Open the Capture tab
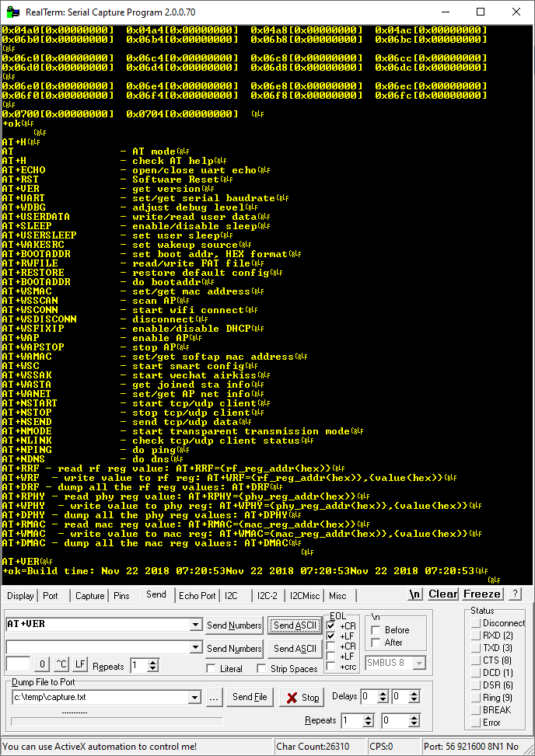Screen dimensions: 535x756 [x=89, y=595]
